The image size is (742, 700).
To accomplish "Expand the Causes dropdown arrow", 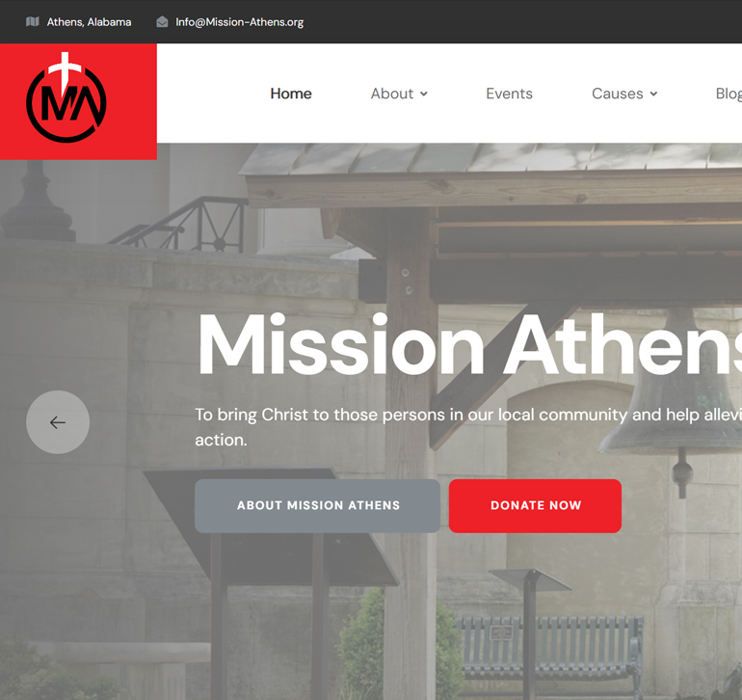I will click(x=653, y=94).
